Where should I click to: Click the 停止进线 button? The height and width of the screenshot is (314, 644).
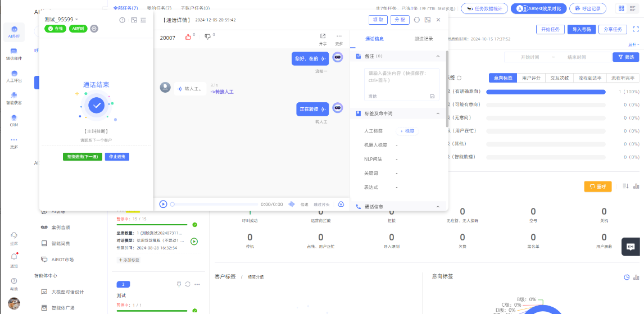[117, 157]
